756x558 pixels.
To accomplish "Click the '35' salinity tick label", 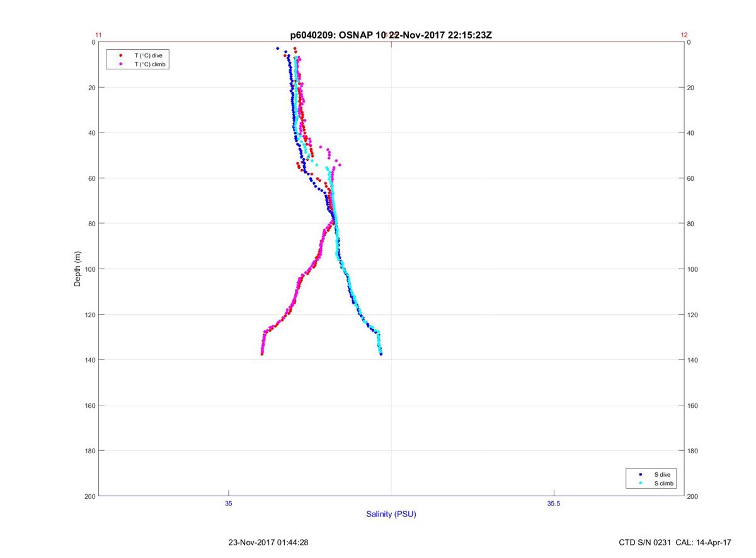I will click(x=228, y=503).
